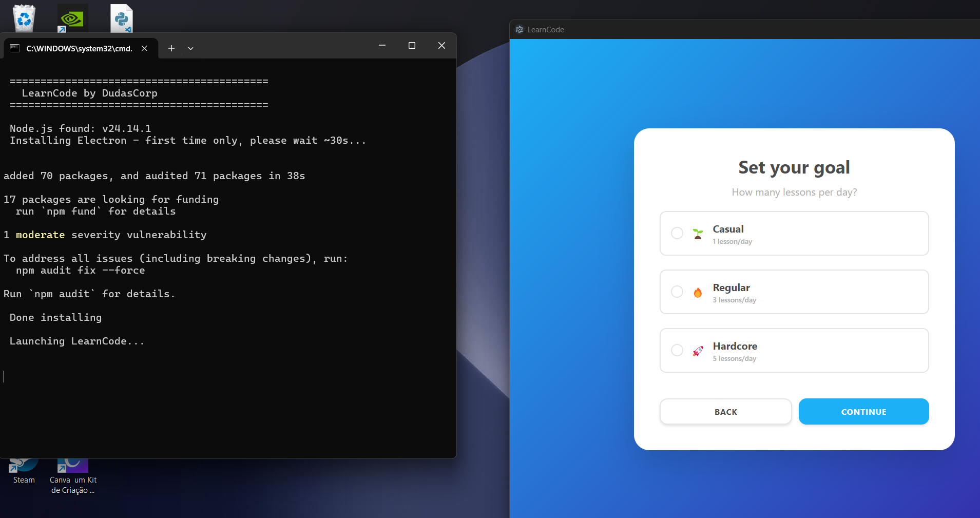Minimize the terminal window
The width and height of the screenshot is (980, 518).
point(382,46)
